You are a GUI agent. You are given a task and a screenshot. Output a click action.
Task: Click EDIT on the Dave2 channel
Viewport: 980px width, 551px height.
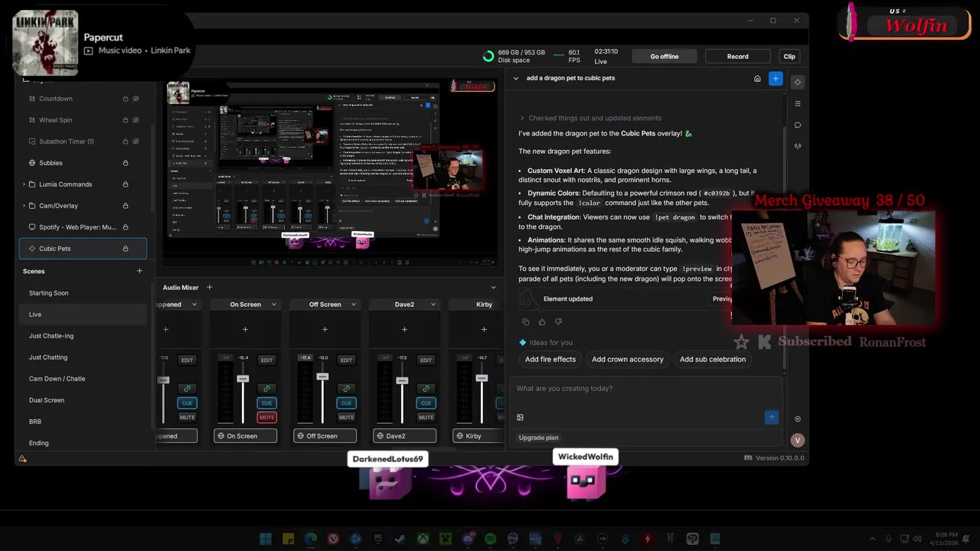(426, 360)
